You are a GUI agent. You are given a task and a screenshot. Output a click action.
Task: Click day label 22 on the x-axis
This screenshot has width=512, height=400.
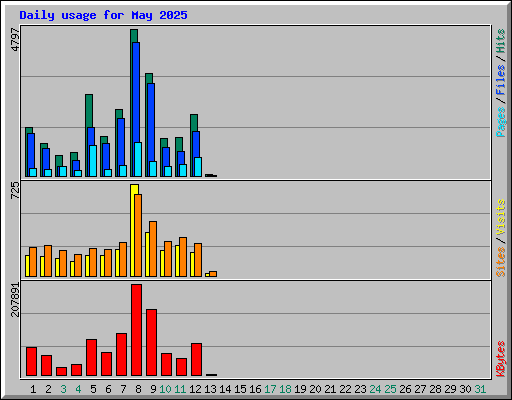pos(345,389)
